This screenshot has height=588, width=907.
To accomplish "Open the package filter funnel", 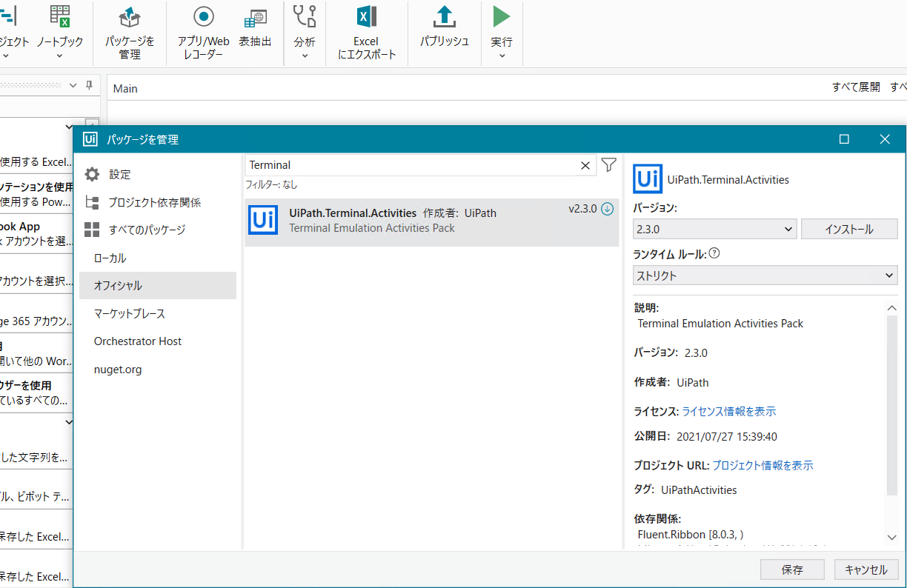I will [609, 165].
